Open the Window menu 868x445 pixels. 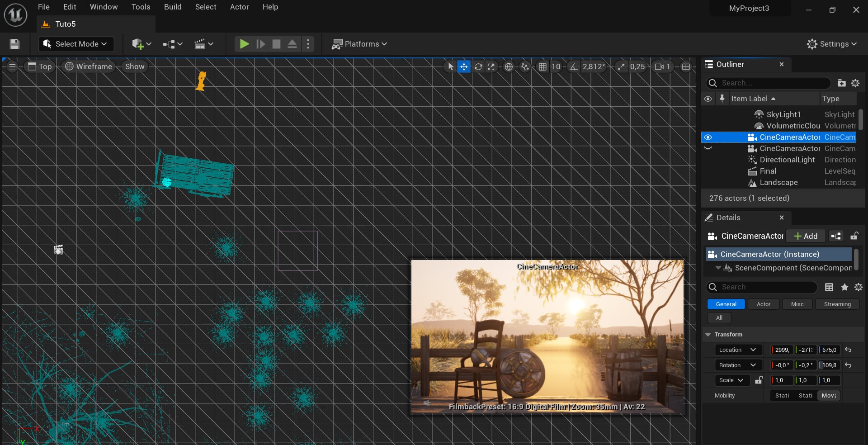(104, 7)
